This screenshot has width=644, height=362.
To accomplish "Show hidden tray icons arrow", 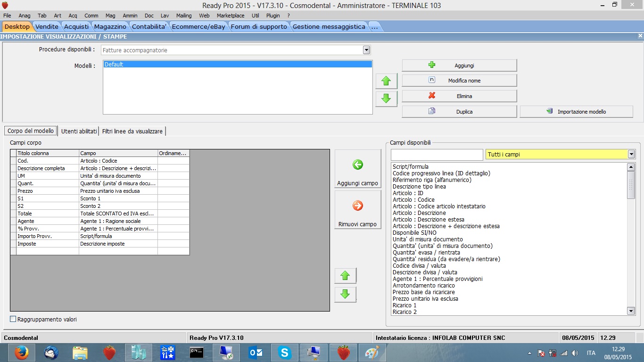I will coord(530,353).
